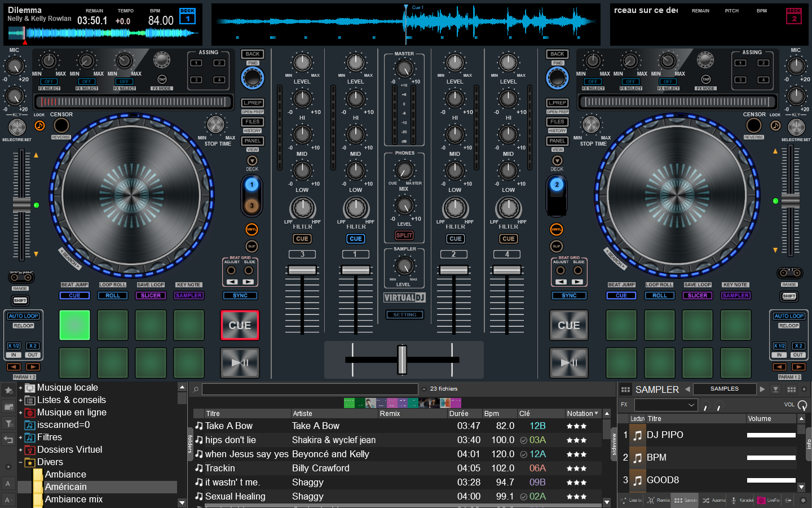Expand the Listes & conseils tree node
This screenshot has height=508, width=812.
click(x=20, y=400)
